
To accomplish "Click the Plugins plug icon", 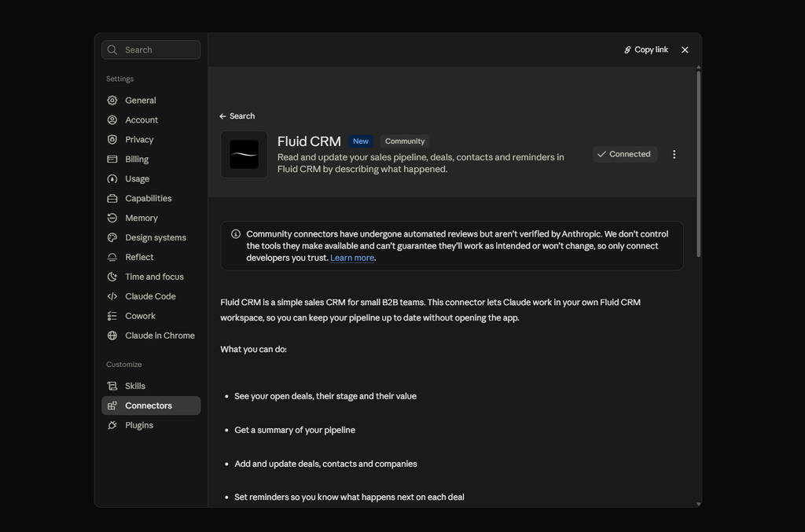I will 112,425.
